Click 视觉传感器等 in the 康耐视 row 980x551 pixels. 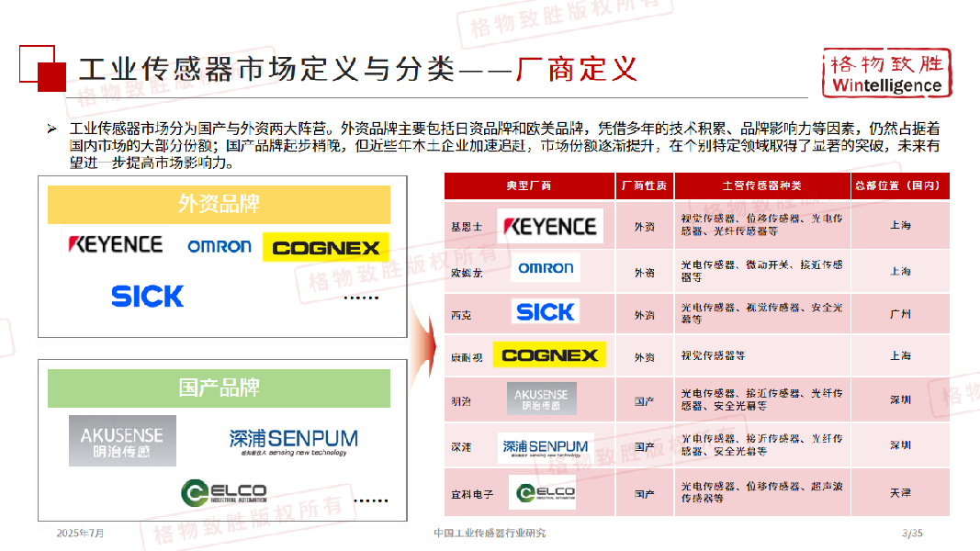(713, 355)
